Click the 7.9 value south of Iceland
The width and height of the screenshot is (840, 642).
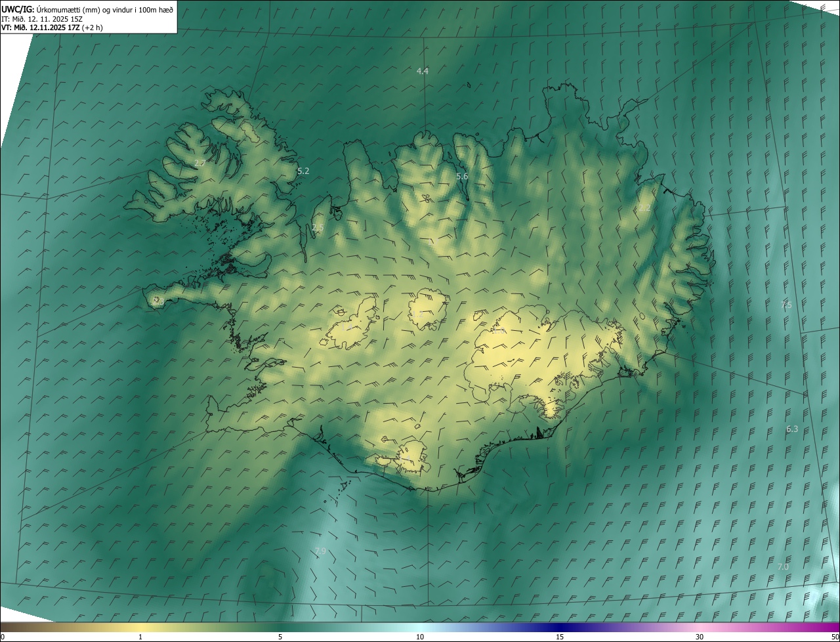(320, 551)
